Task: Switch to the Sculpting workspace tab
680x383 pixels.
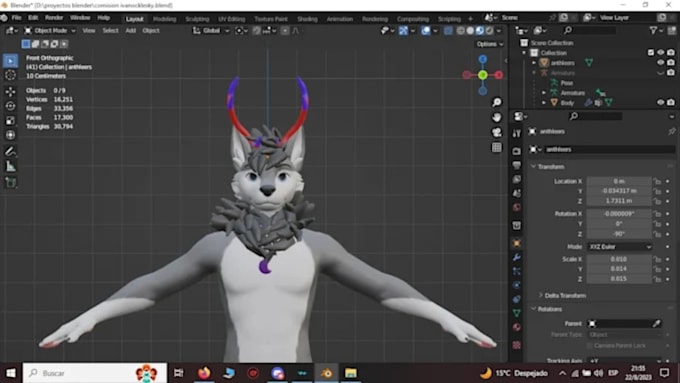Action: click(x=197, y=19)
